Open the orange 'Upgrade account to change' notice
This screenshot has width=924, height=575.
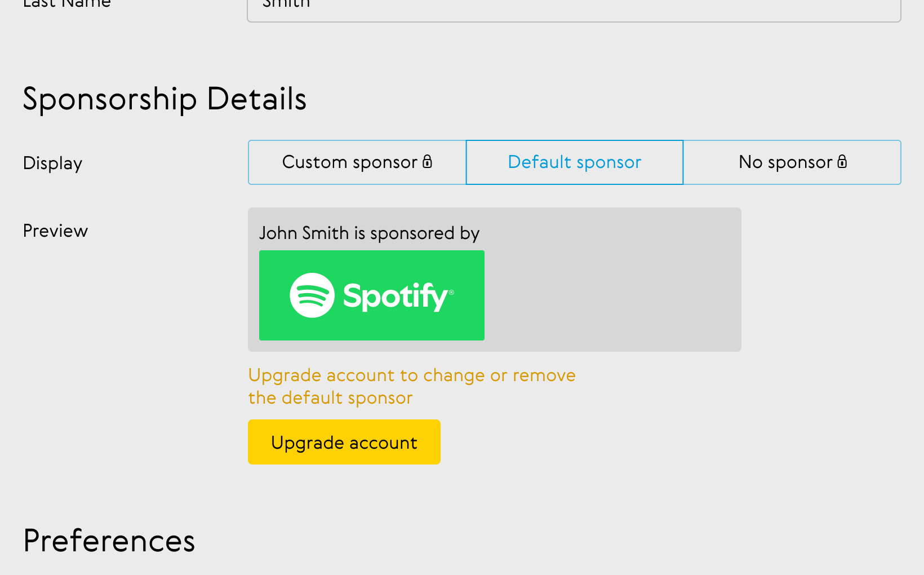click(x=412, y=375)
